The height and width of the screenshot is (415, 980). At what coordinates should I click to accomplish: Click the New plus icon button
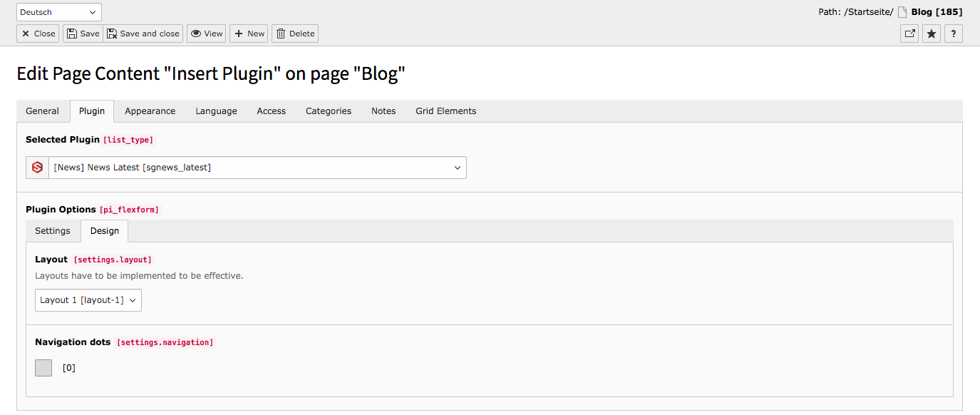[x=249, y=34]
